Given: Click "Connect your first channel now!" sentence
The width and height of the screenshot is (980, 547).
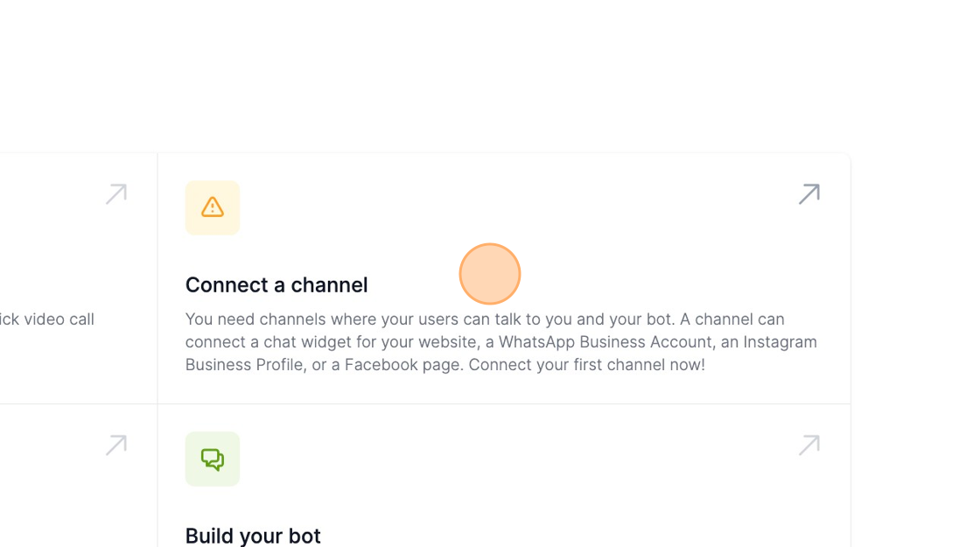Looking at the screenshot, I should pyautogui.click(x=588, y=365).
